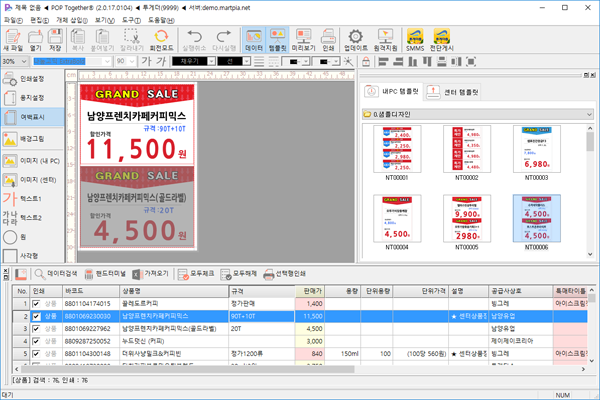
Task: Open 미리보기 print preview
Action: click(x=303, y=40)
